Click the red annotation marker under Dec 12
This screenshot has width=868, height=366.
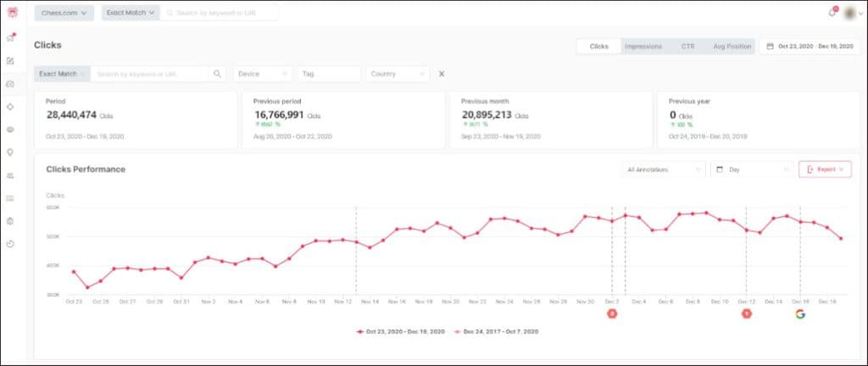(x=746, y=313)
